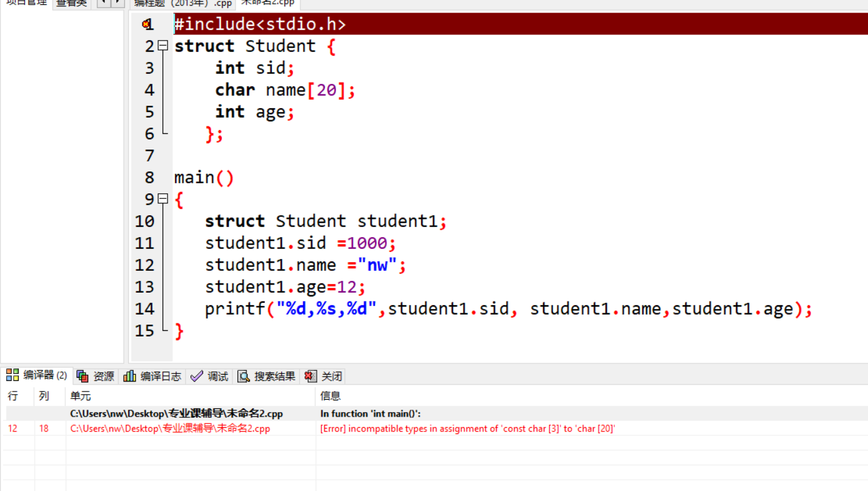Image resolution: width=868 pixels, height=491 pixels.
Task: Click the closing brace on line 15
Action: coord(179,331)
